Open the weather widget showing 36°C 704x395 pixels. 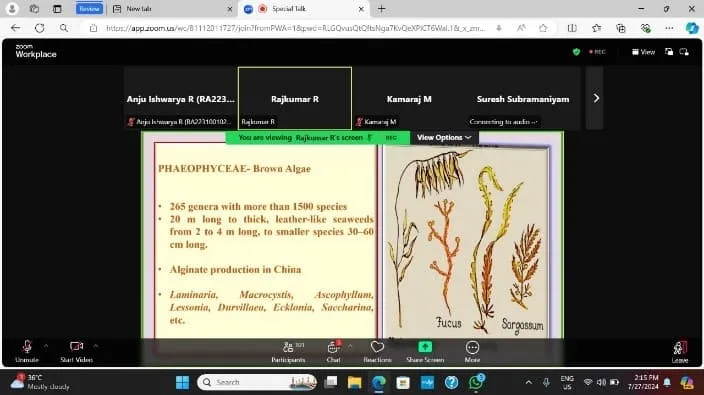40,382
